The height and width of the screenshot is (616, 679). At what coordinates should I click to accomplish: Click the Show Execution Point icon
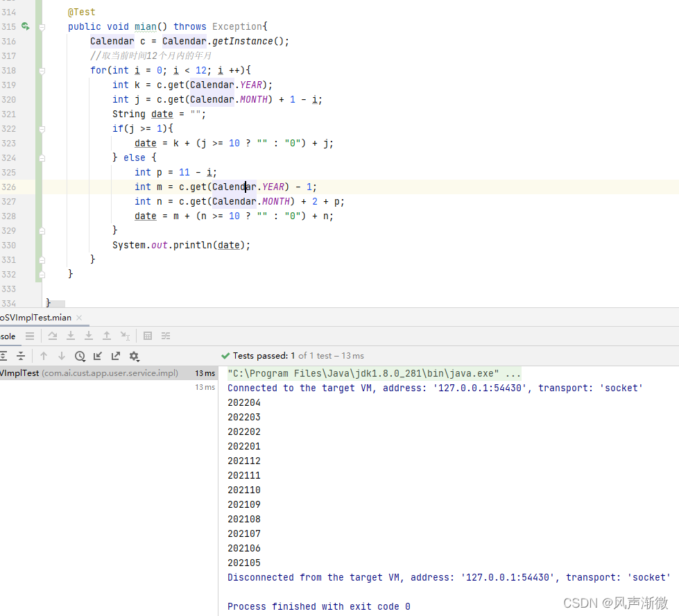pos(30,336)
